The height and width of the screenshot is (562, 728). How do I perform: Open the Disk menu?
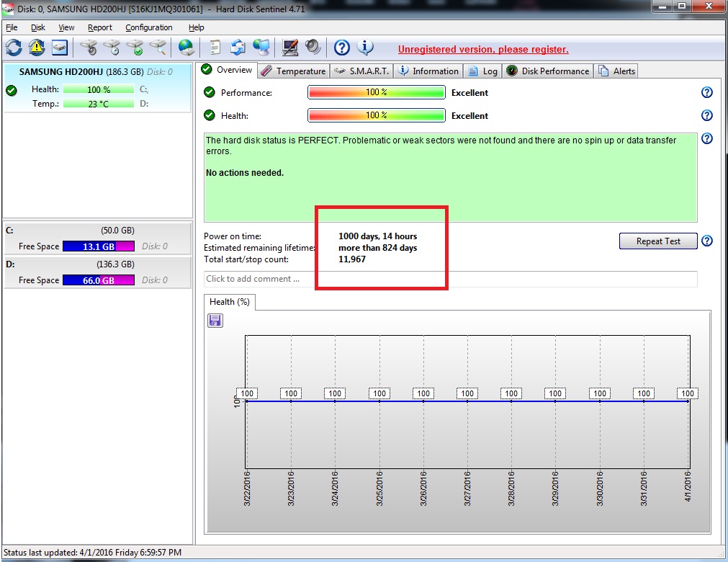click(x=38, y=27)
